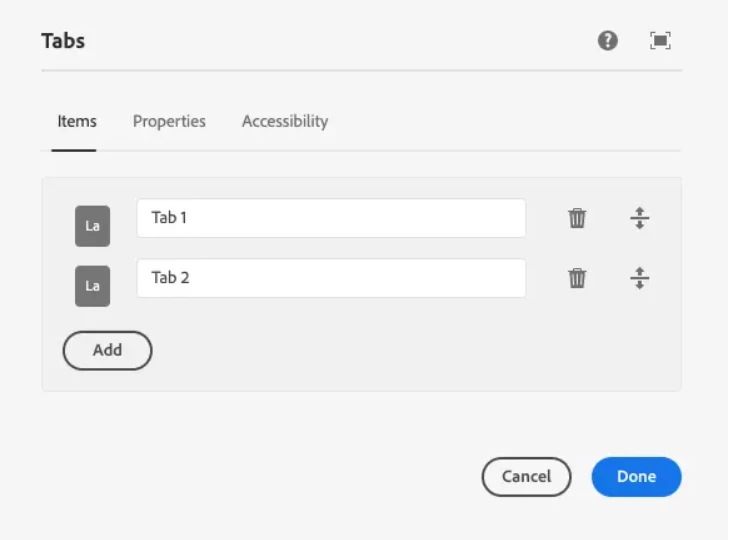Screen dimensions: 729x540
Task: Confirm changes with the Done button
Action: coord(636,477)
